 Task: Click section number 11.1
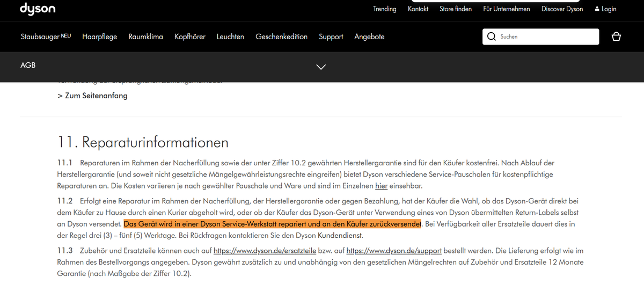[64, 162]
